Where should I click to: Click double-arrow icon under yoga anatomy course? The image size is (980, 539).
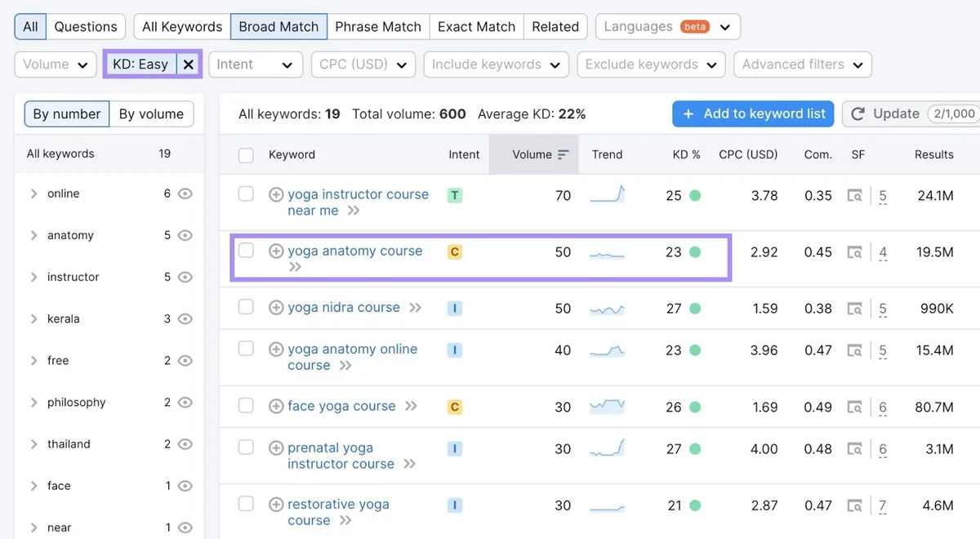(295, 267)
